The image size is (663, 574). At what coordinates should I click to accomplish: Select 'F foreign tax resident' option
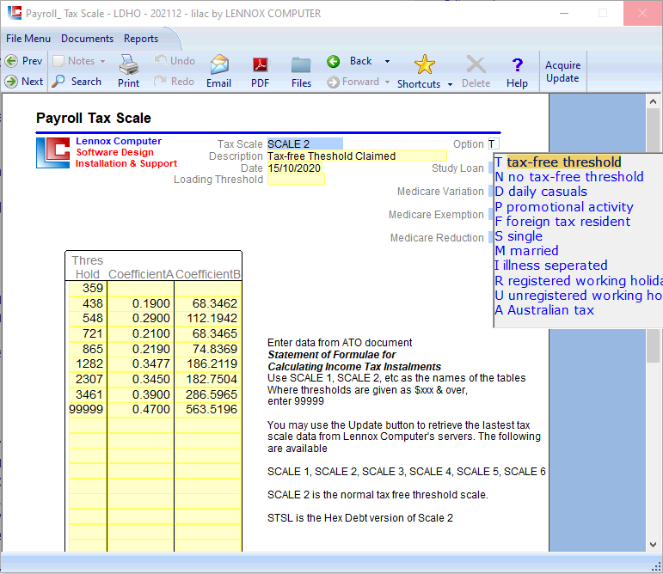(x=562, y=221)
